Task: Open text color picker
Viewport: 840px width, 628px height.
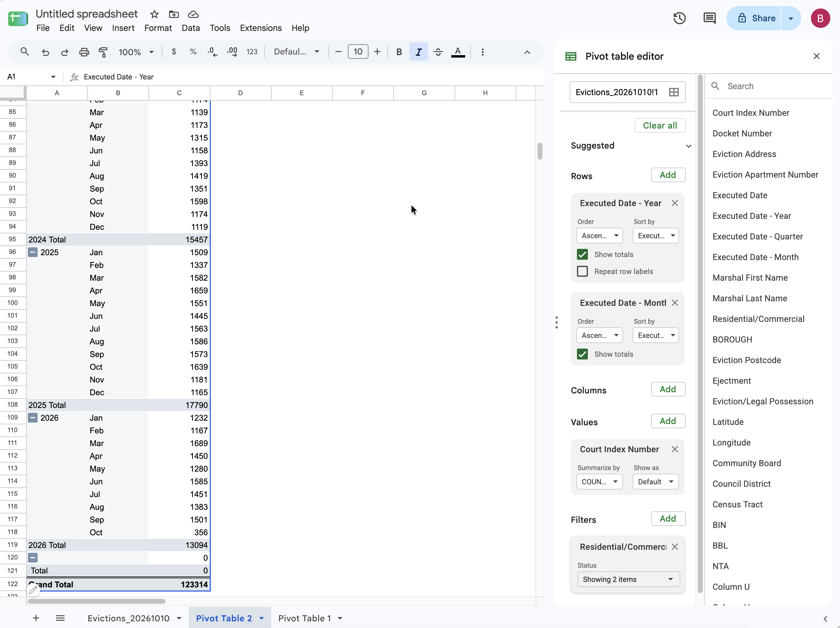Action: pos(458,52)
